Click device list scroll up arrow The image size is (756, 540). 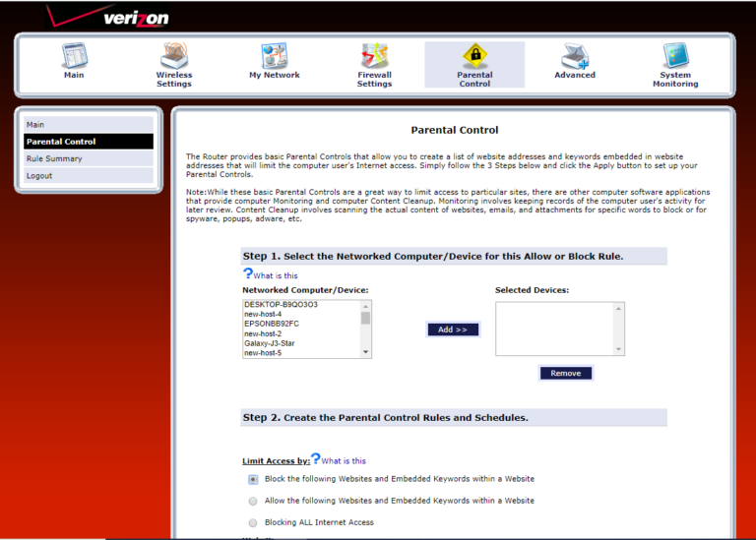[x=365, y=306]
